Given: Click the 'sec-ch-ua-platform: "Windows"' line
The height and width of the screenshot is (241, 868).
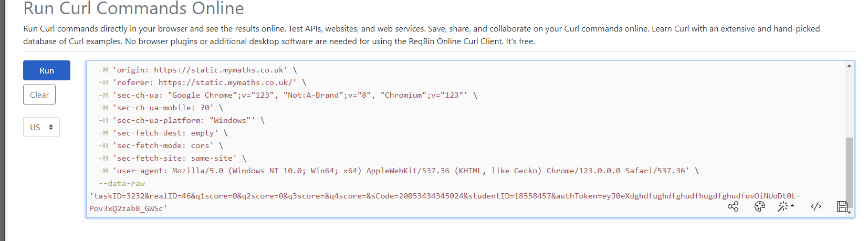Looking at the screenshot, I should [182, 120].
